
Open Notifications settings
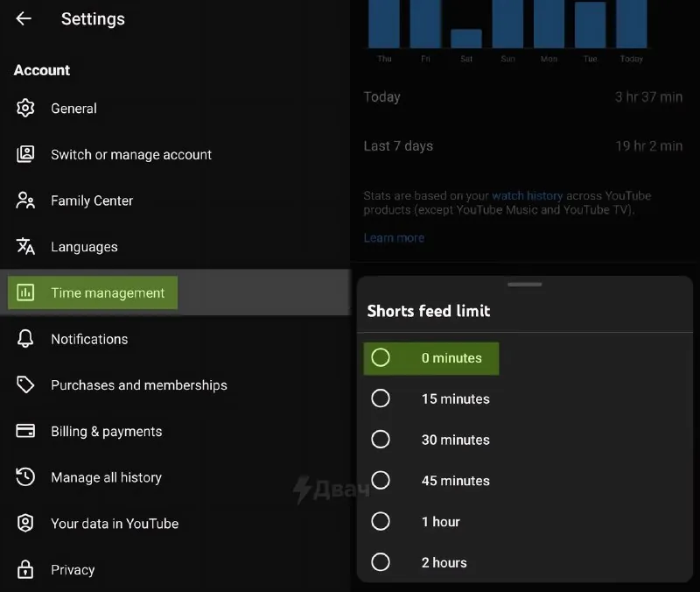(176, 339)
